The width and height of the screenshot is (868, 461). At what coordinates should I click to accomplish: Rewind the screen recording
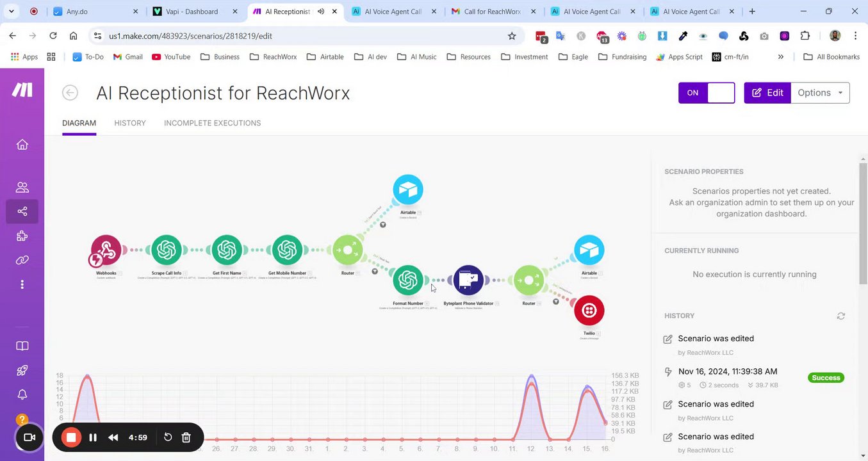(x=113, y=438)
